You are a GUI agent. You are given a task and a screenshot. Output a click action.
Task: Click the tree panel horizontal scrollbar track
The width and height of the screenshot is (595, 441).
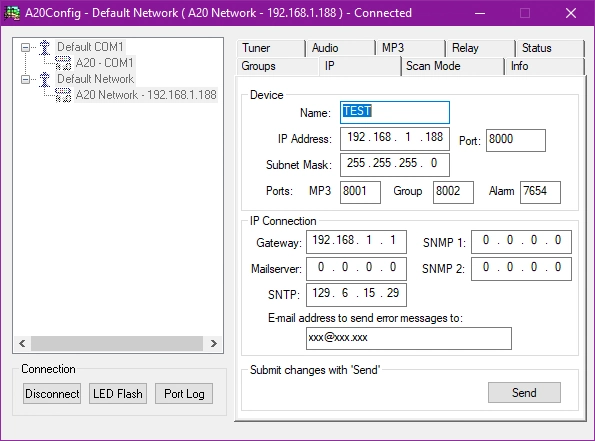(x=118, y=343)
